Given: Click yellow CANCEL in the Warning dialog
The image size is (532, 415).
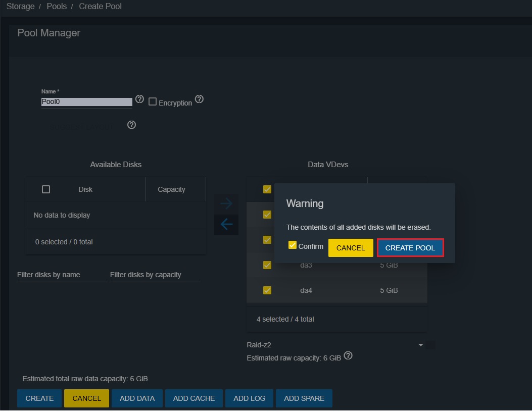Looking at the screenshot, I should 350,248.
